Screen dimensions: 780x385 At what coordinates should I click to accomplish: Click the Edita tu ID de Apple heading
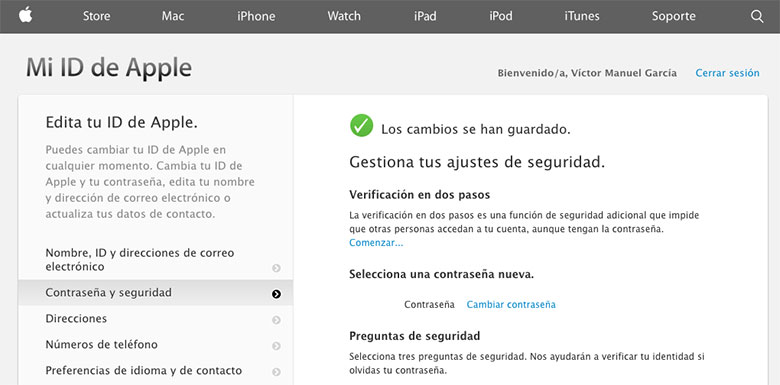click(121, 122)
